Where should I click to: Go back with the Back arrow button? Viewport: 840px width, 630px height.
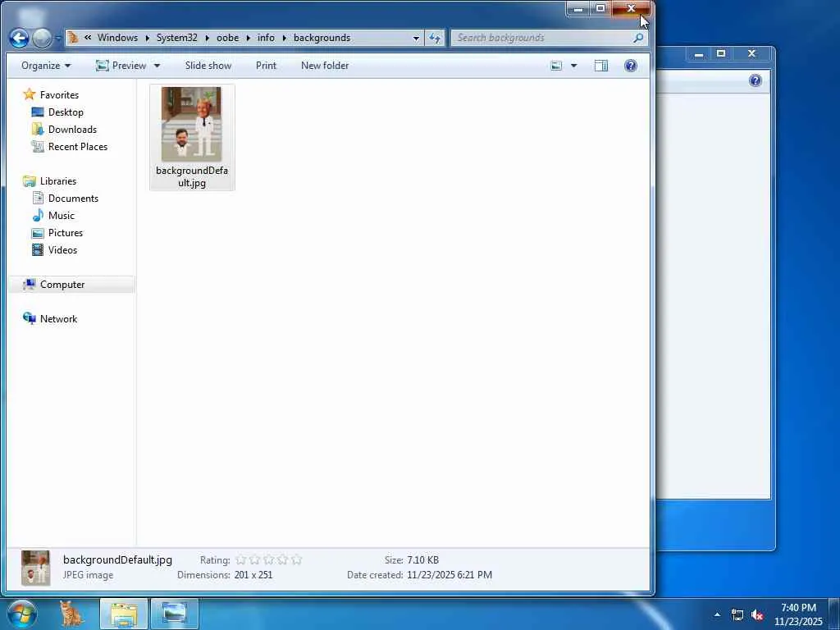point(19,38)
